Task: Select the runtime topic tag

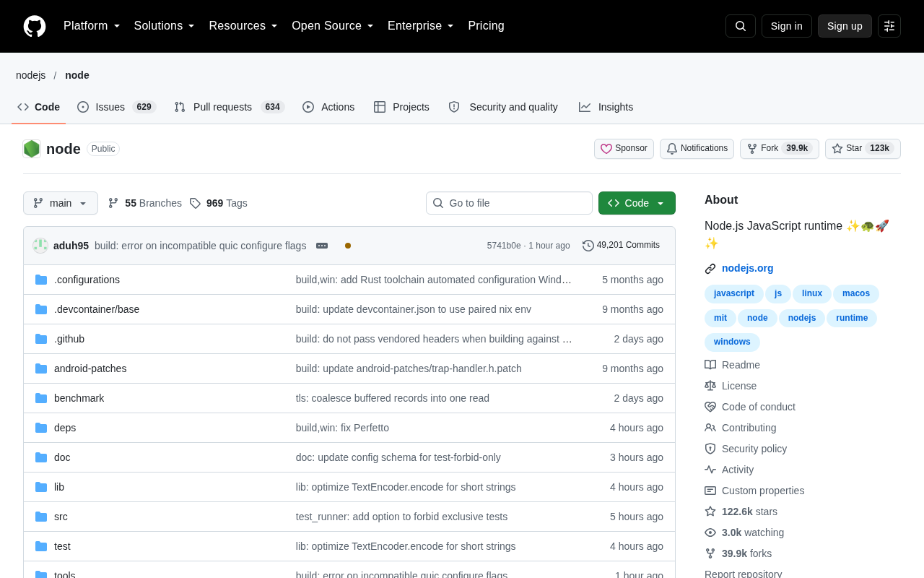Action: [x=852, y=319]
